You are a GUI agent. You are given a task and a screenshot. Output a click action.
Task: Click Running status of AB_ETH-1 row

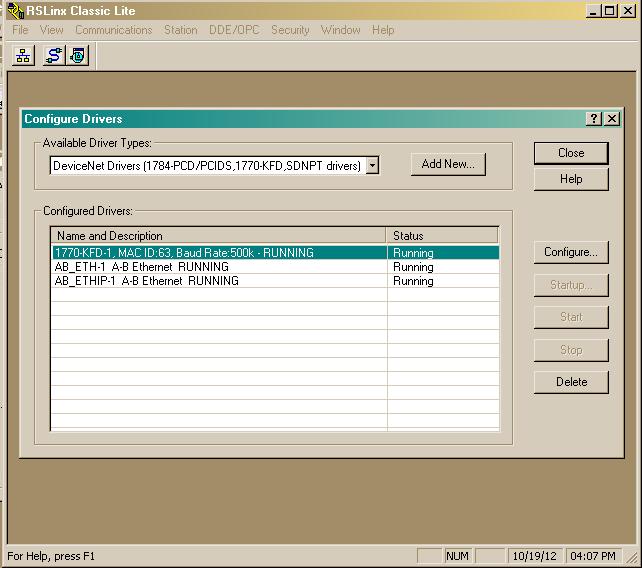point(413,267)
